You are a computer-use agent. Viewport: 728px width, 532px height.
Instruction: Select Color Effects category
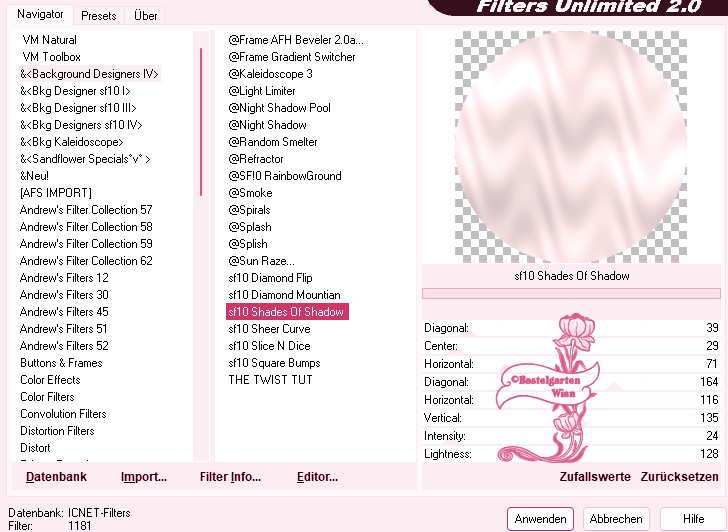(x=50, y=380)
